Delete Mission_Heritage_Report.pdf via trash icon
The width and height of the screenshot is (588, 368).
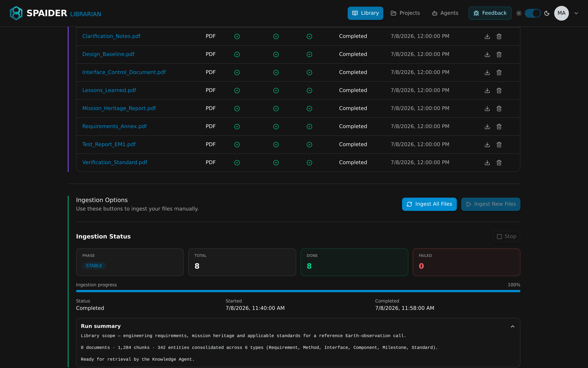click(x=499, y=108)
